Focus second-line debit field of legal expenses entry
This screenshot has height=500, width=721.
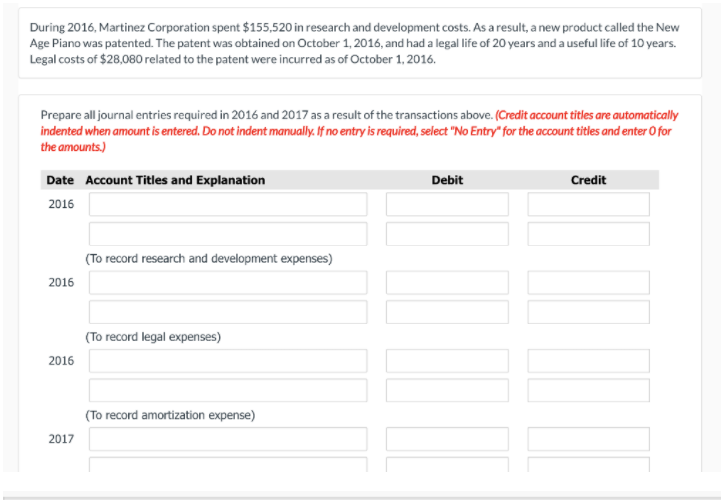447,312
